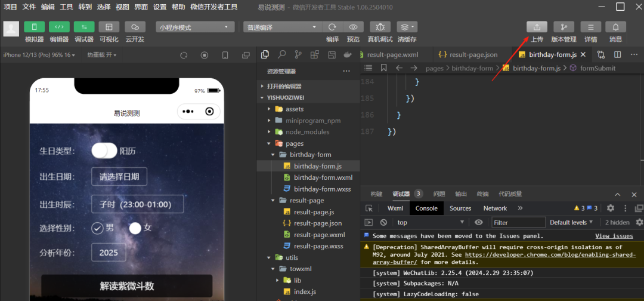Click the Upload (上传) icon button
644x301 pixels.
537,27
